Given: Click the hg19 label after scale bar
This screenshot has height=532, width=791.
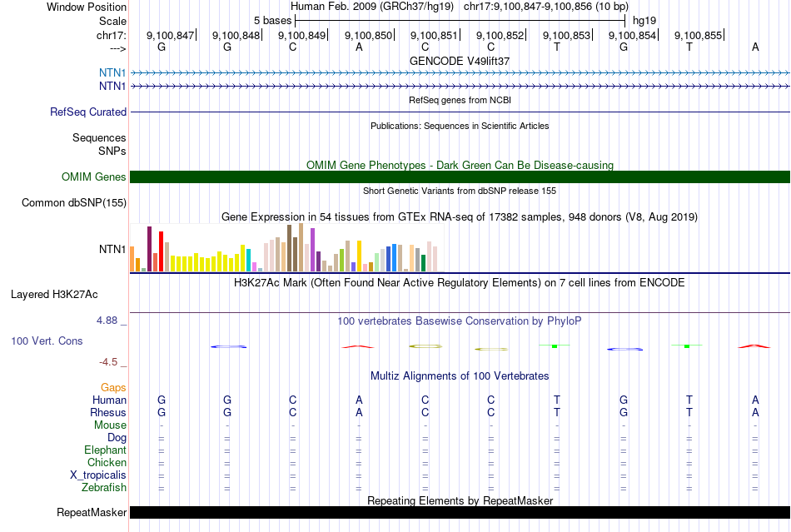Looking at the screenshot, I should tap(644, 21).
